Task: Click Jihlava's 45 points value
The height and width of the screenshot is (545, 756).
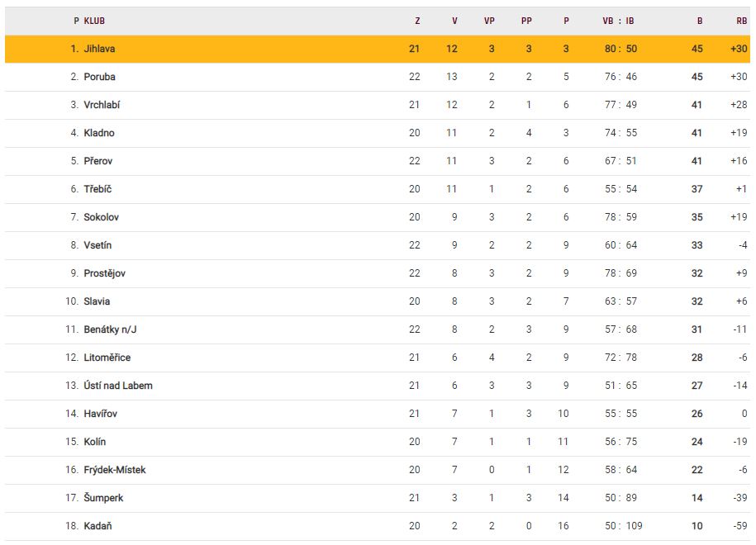Action: 697,49
